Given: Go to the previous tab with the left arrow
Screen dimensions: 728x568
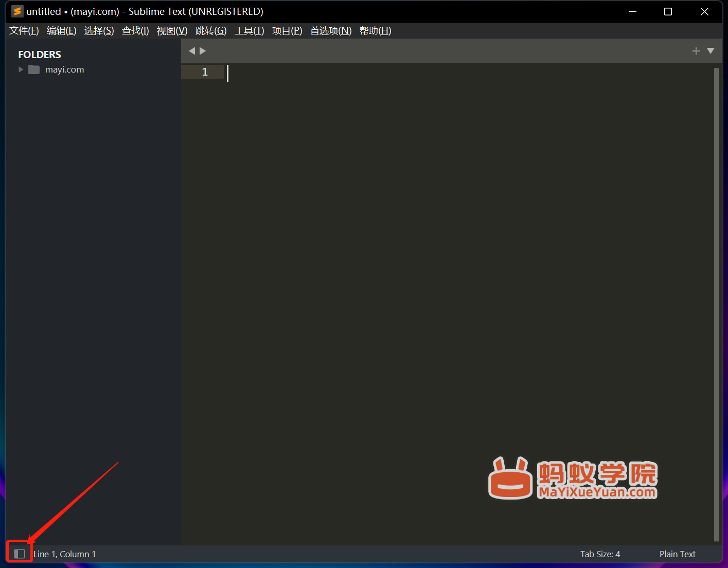Looking at the screenshot, I should 192,51.
